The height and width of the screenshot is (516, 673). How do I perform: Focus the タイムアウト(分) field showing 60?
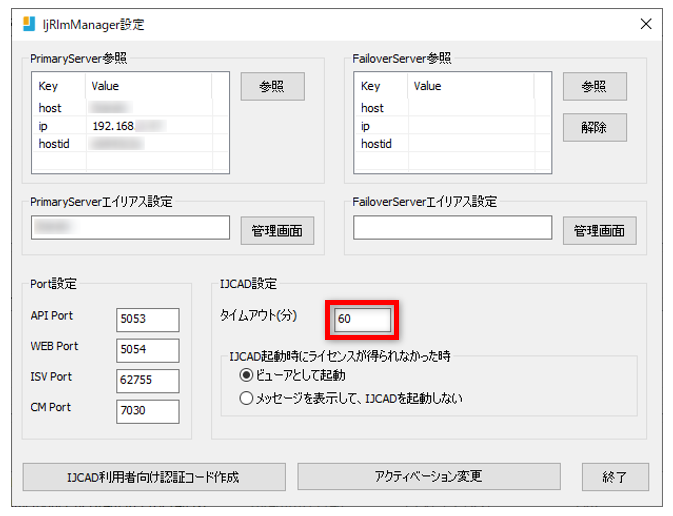coord(363,319)
